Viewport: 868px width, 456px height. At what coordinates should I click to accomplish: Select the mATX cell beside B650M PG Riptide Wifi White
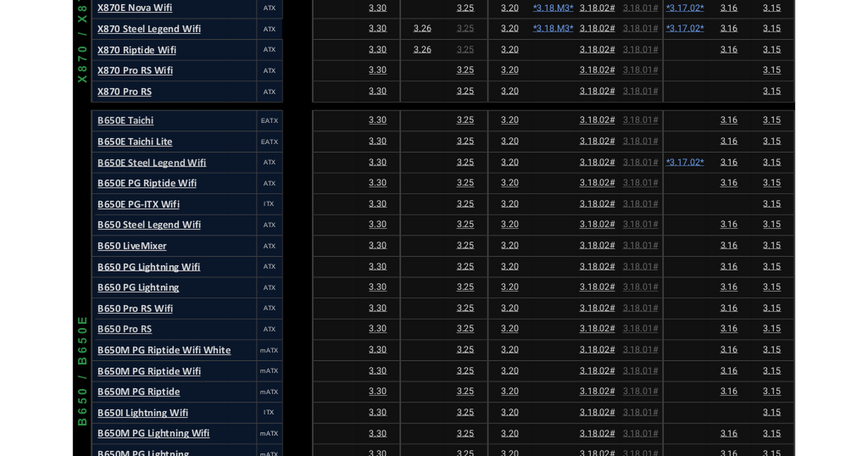click(x=269, y=350)
